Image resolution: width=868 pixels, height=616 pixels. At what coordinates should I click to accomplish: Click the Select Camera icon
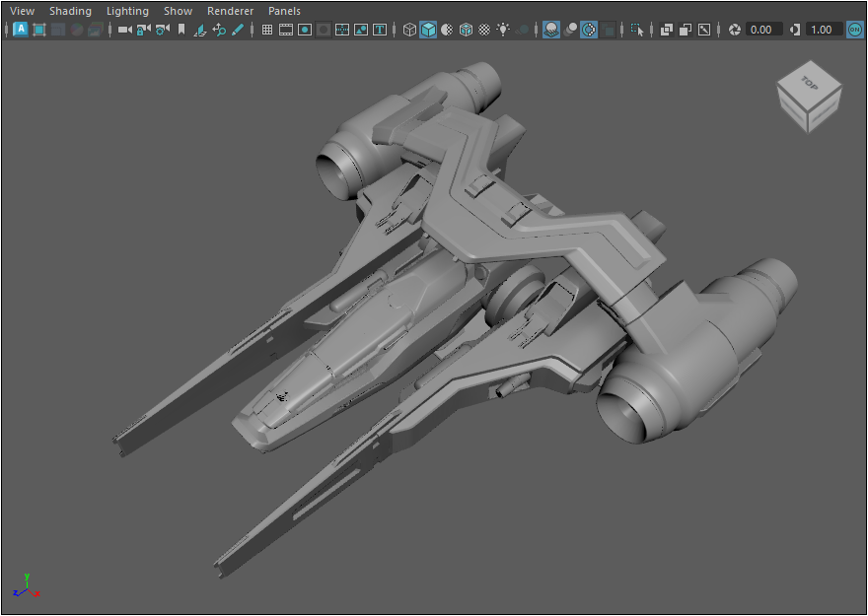pos(125,30)
